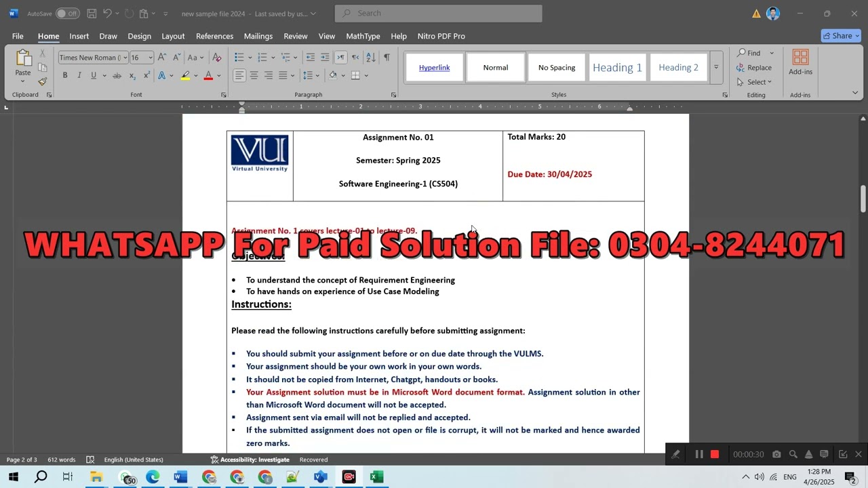Click the Search box in title bar
The image size is (868, 488).
[x=439, y=14]
